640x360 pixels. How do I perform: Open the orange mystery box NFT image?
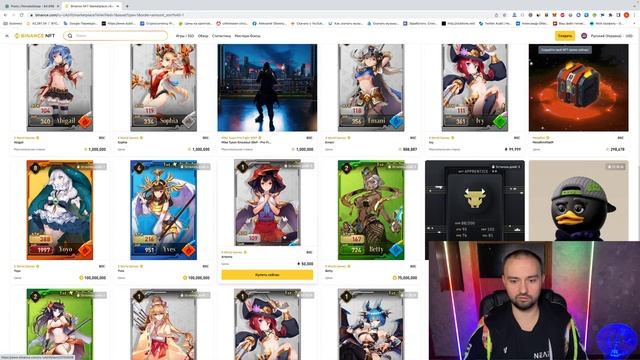click(578, 88)
